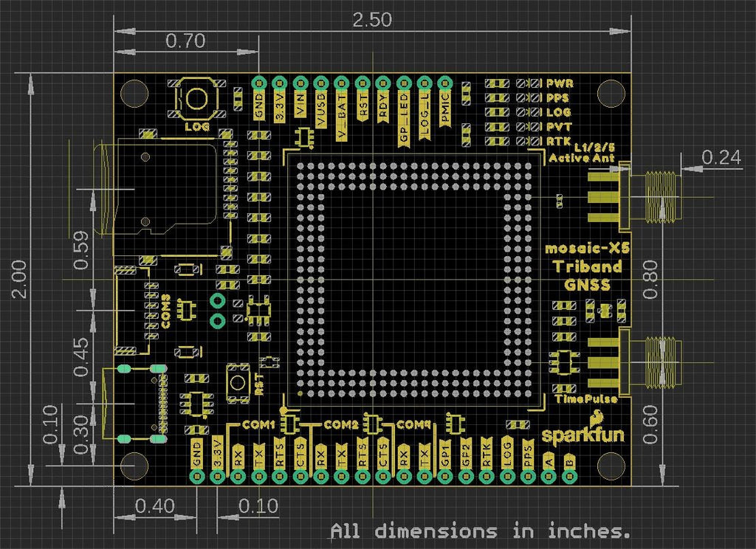Select the 0.24 connector dimension

coord(721,157)
